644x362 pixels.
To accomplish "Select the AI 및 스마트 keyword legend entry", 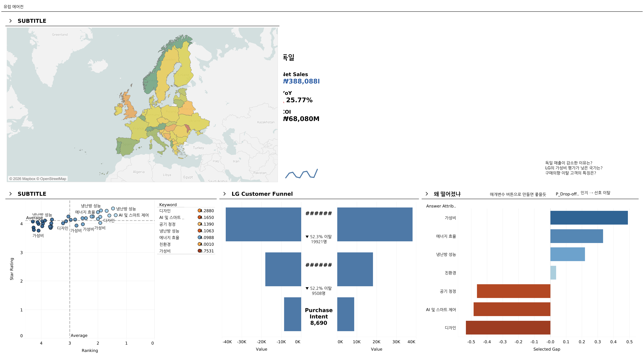I will (172, 217).
